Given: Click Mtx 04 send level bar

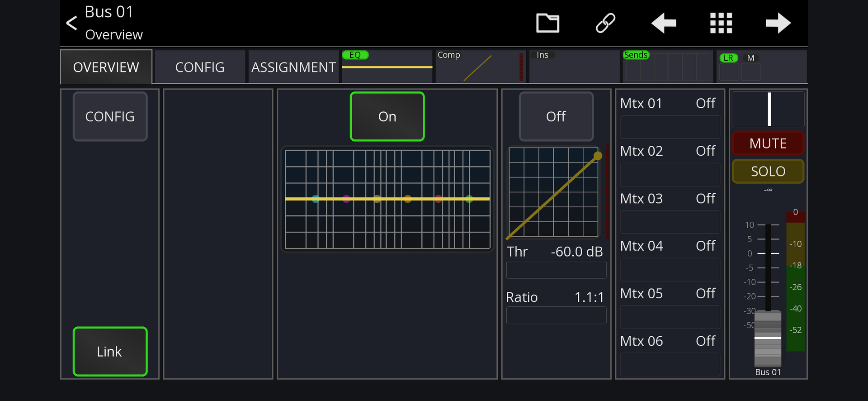Looking at the screenshot, I should 670,270.
